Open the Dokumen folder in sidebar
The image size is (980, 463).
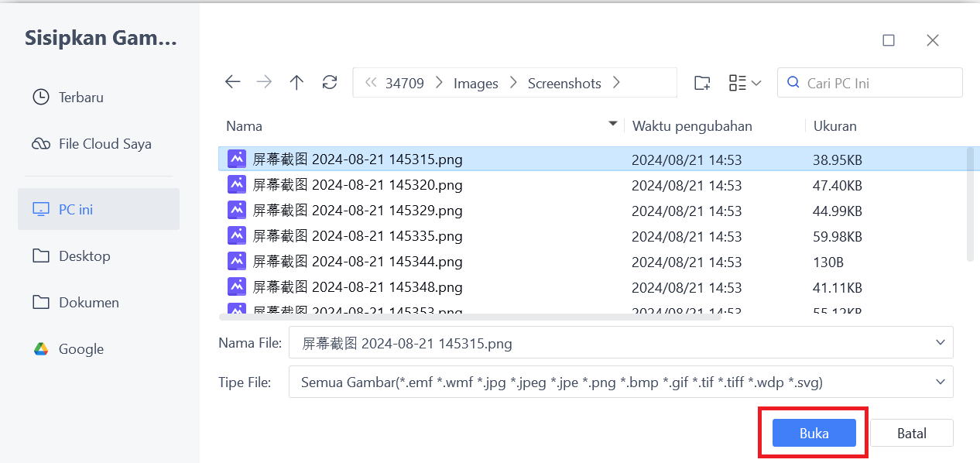(x=98, y=303)
